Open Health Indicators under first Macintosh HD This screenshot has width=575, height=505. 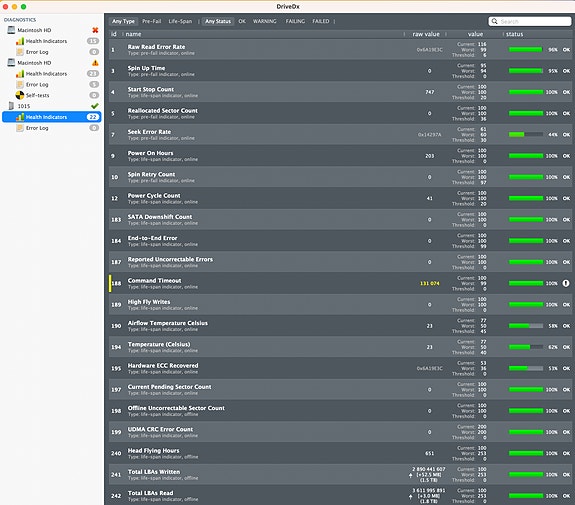46,41
